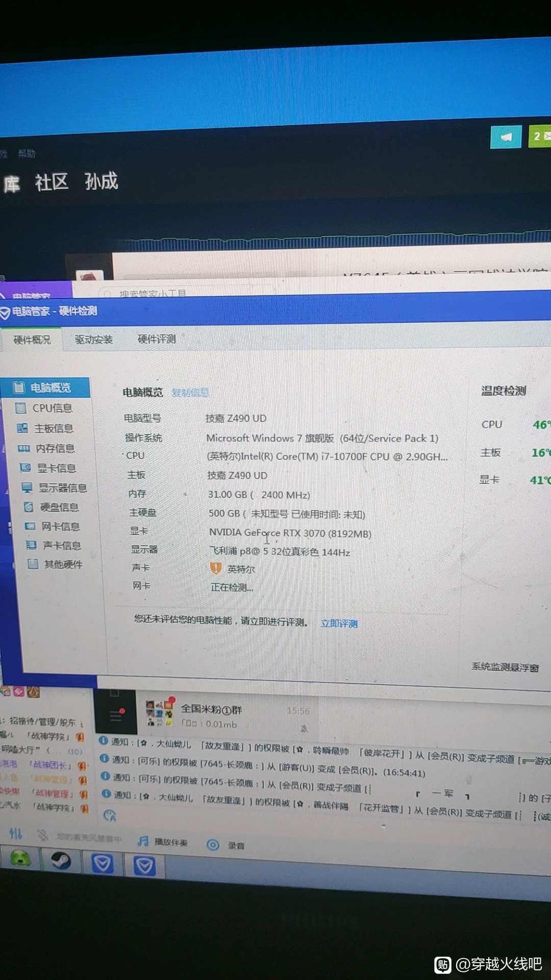
Task: Select the Intel Core i7-10700F CPU text
Action: pyautogui.click(x=327, y=456)
